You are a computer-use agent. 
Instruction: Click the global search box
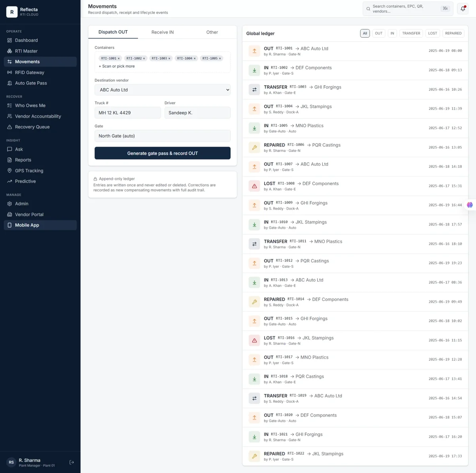coord(408,9)
